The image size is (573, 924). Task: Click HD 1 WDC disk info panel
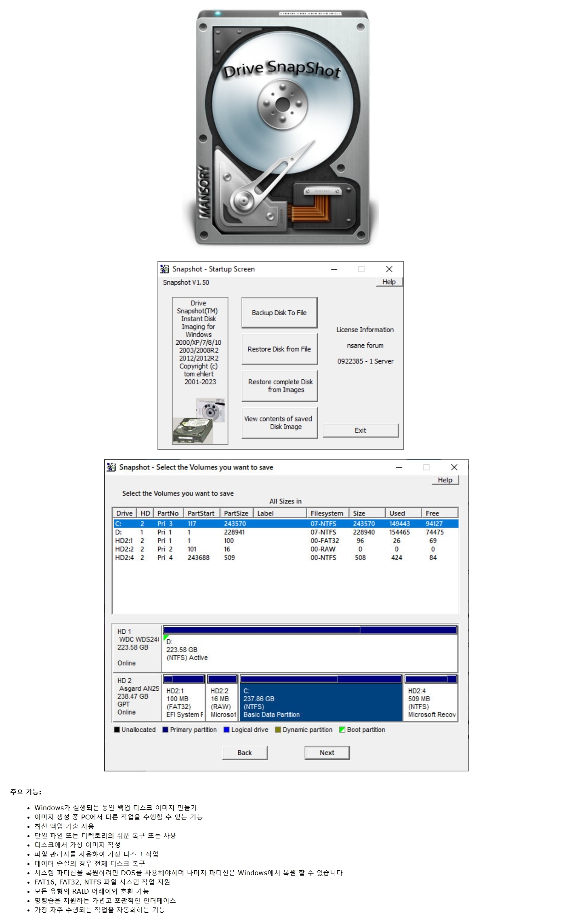click(137, 648)
